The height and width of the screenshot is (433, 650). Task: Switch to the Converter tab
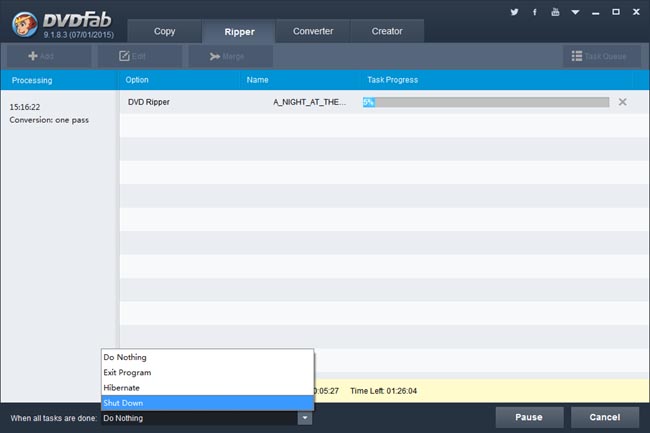tap(313, 31)
